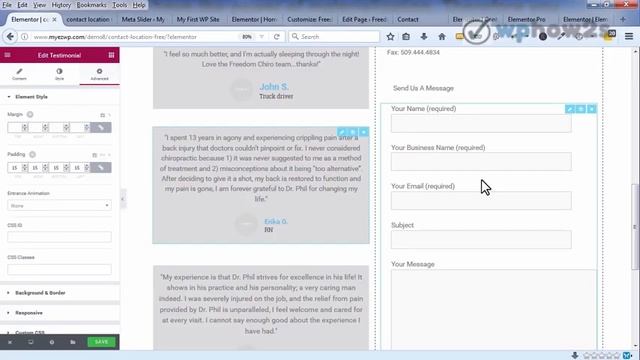Open the File menu
Screen dimensions: 640x360
[x=7, y=5]
